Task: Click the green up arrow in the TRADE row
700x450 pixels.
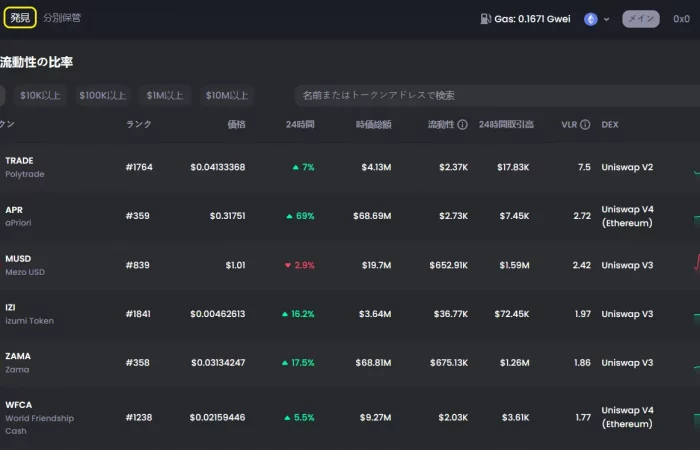Action: pyautogui.click(x=295, y=167)
